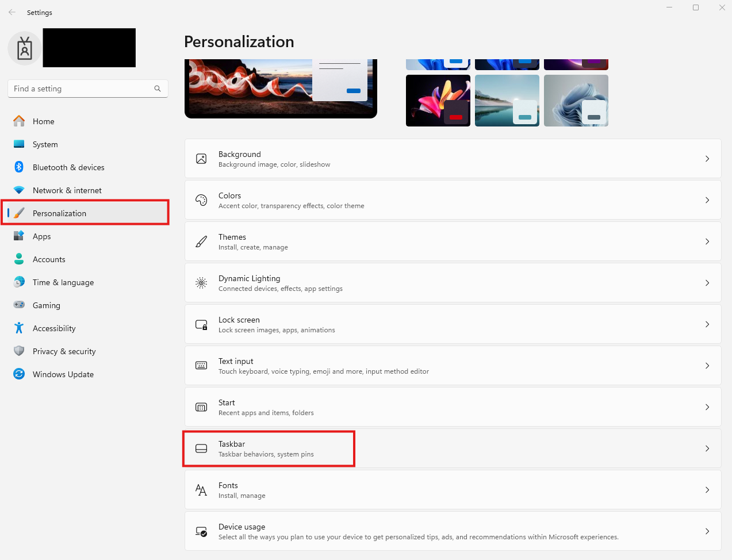Image resolution: width=732 pixels, height=560 pixels.
Task: Click the Network wifi icon
Action: (19, 190)
